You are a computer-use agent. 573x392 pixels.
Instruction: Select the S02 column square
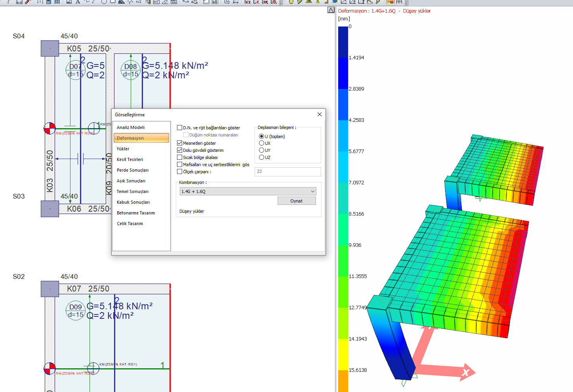coord(50,289)
